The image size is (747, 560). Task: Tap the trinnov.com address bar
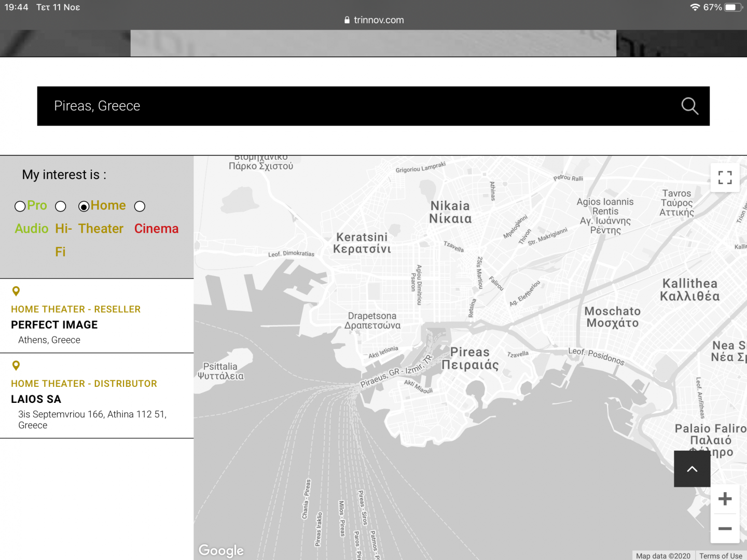pyautogui.click(x=379, y=20)
